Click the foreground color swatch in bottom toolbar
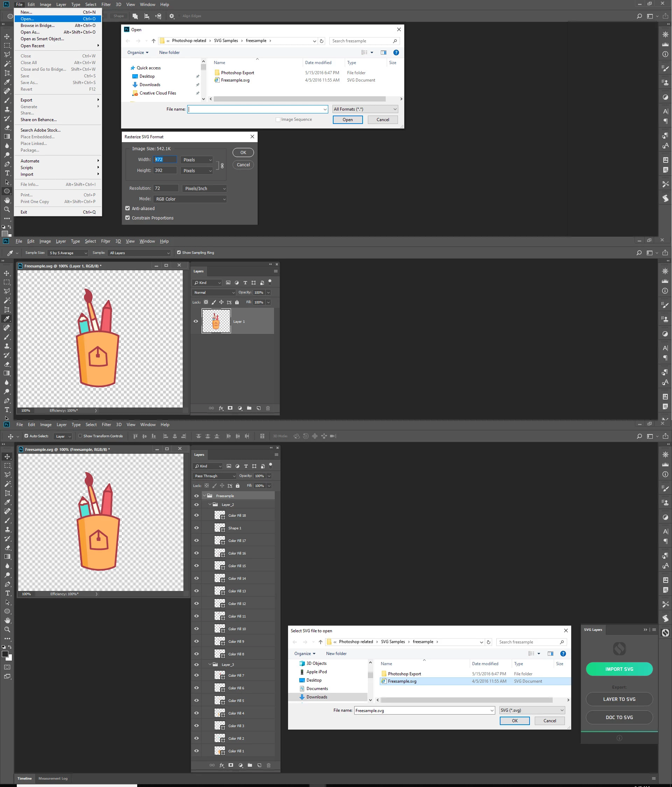This screenshot has height=787, width=672. [x=5, y=654]
